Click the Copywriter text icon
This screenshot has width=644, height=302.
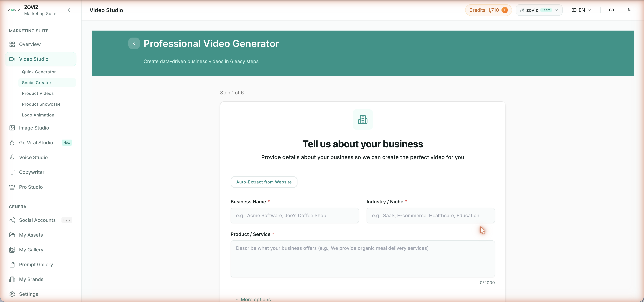coord(12,172)
